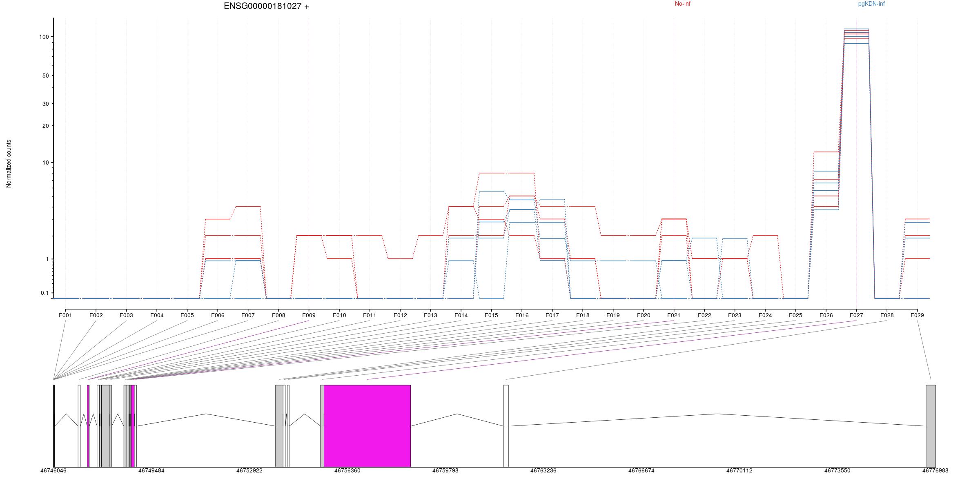The height and width of the screenshot is (490, 980).
Task: Click exon label E024
Action: 765,315
